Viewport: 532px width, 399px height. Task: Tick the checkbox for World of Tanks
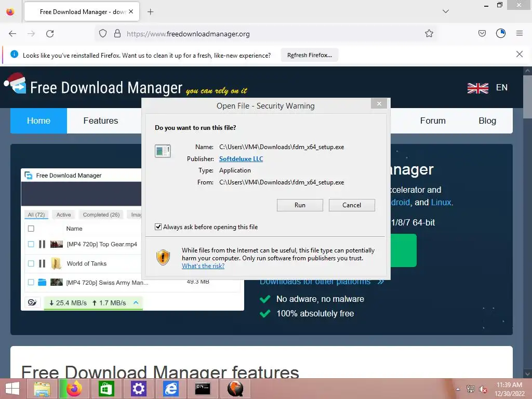pyautogui.click(x=31, y=263)
